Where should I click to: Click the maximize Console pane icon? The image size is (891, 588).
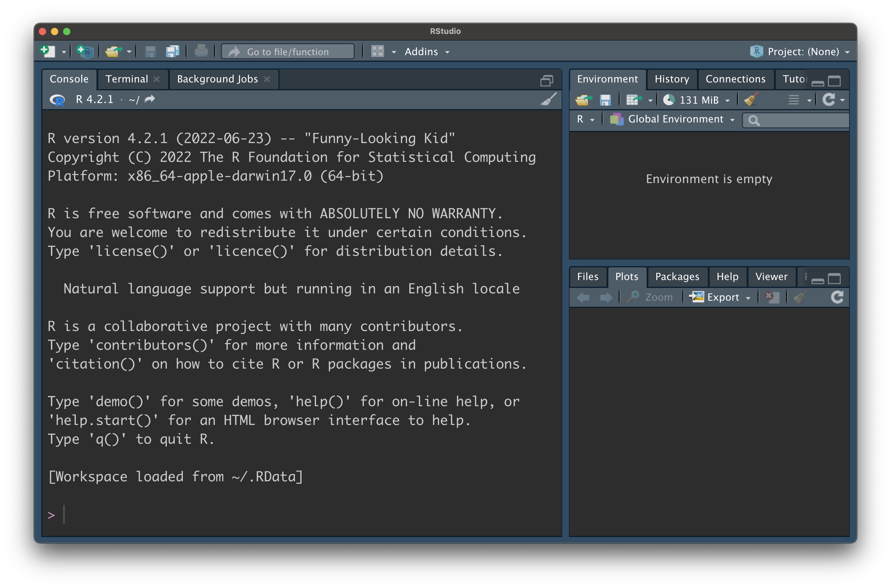click(x=546, y=81)
